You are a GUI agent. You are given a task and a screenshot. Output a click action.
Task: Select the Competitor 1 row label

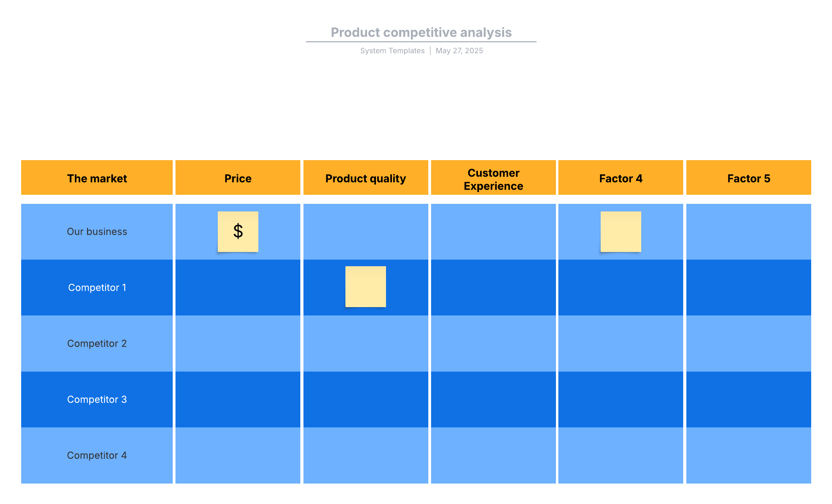[97, 287]
